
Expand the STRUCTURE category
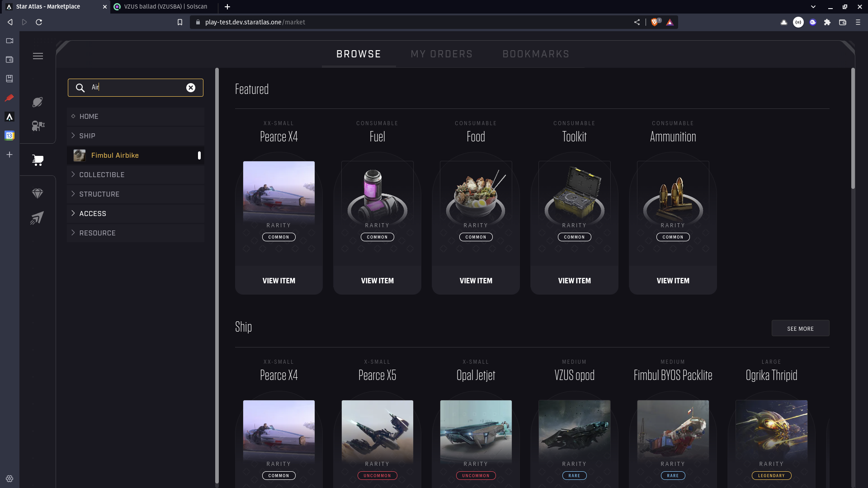(136, 194)
